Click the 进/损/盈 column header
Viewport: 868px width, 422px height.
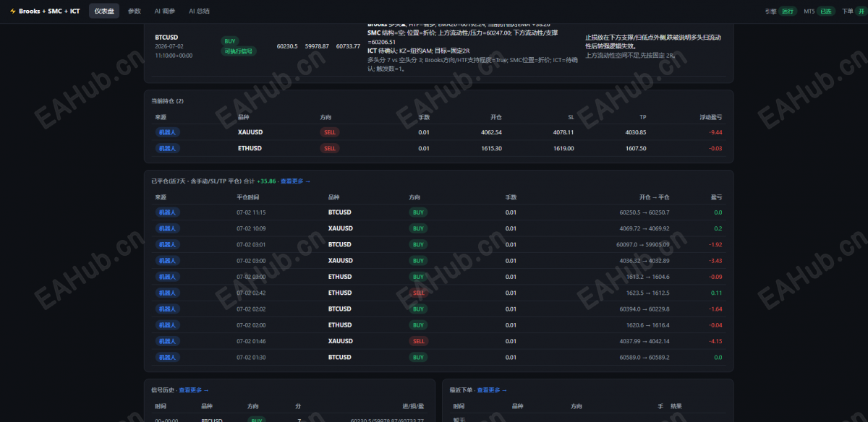414,406
